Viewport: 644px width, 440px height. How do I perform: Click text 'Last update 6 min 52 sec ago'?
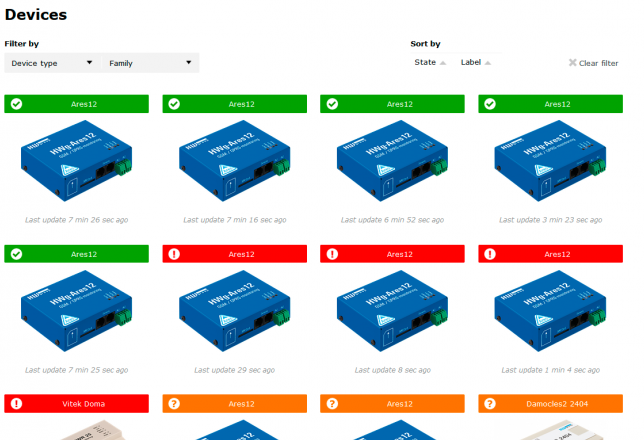click(392, 220)
